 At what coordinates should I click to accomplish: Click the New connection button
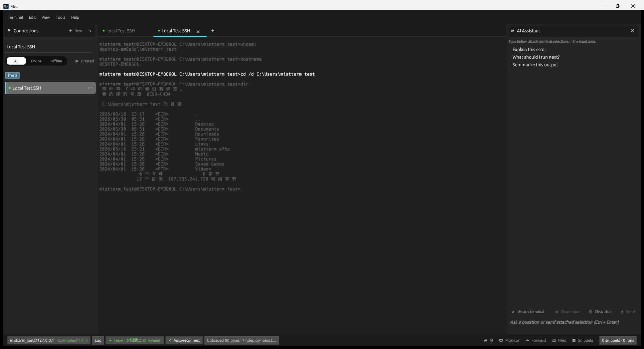(76, 31)
